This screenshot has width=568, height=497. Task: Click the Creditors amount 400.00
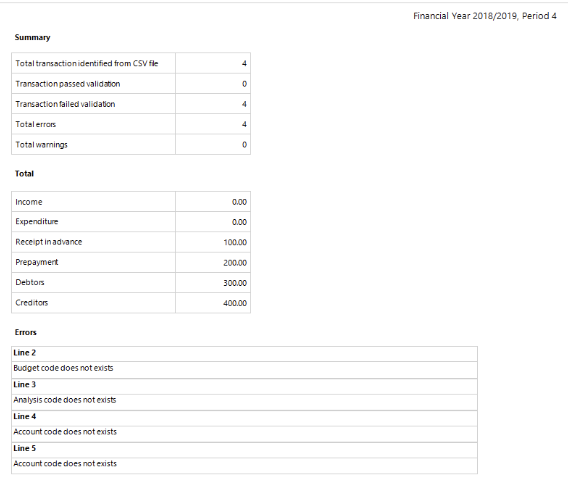pyautogui.click(x=235, y=303)
